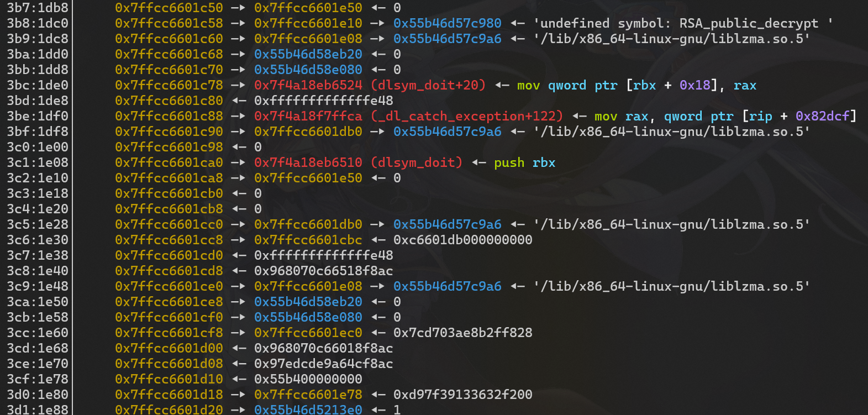
Task: Select value 0x97edcde9a64cf8ac
Action: tap(324, 364)
